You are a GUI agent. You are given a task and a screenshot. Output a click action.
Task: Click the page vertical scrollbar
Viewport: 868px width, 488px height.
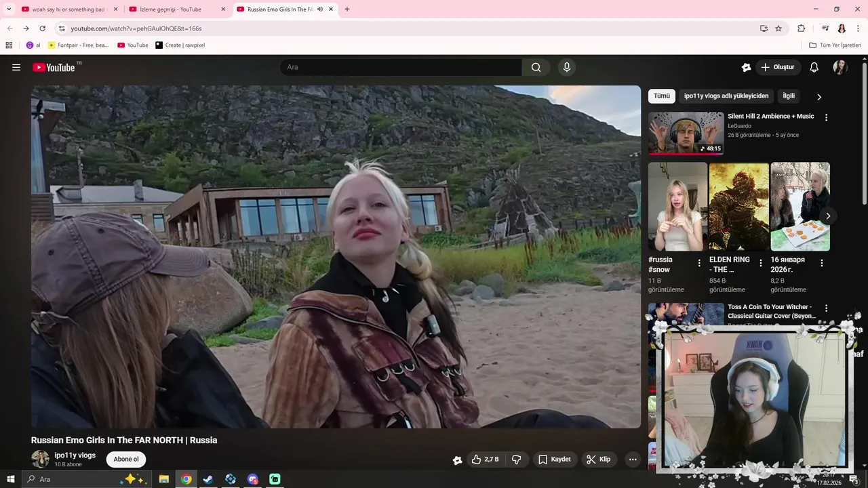coord(865,132)
